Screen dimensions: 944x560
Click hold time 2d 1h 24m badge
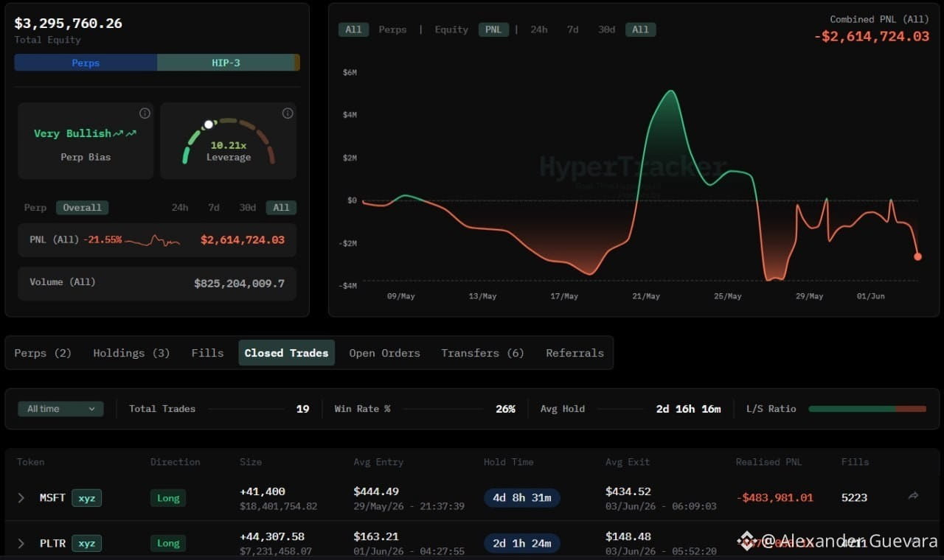pyautogui.click(x=522, y=544)
